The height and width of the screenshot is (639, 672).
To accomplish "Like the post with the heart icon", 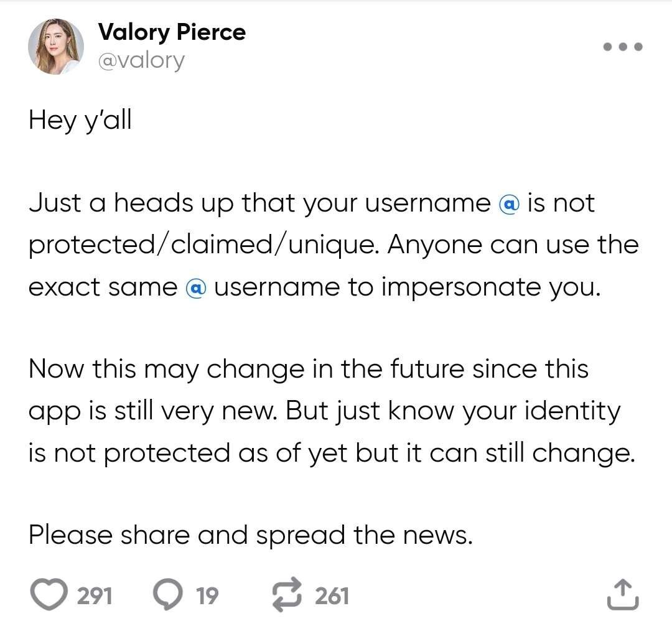I will point(49,595).
